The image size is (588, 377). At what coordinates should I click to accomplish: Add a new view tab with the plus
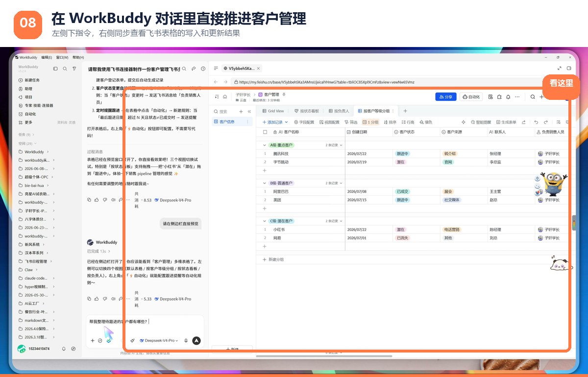point(405,111)
